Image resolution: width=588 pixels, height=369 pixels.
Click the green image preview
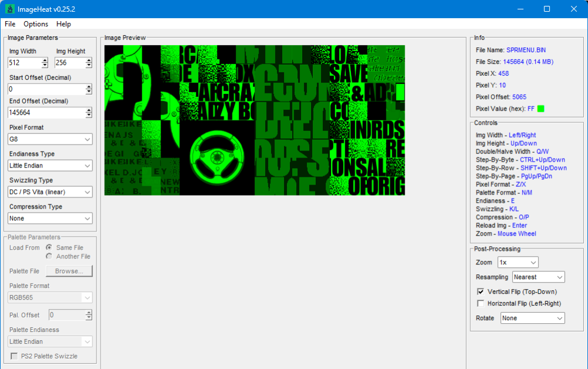[255, 120]
